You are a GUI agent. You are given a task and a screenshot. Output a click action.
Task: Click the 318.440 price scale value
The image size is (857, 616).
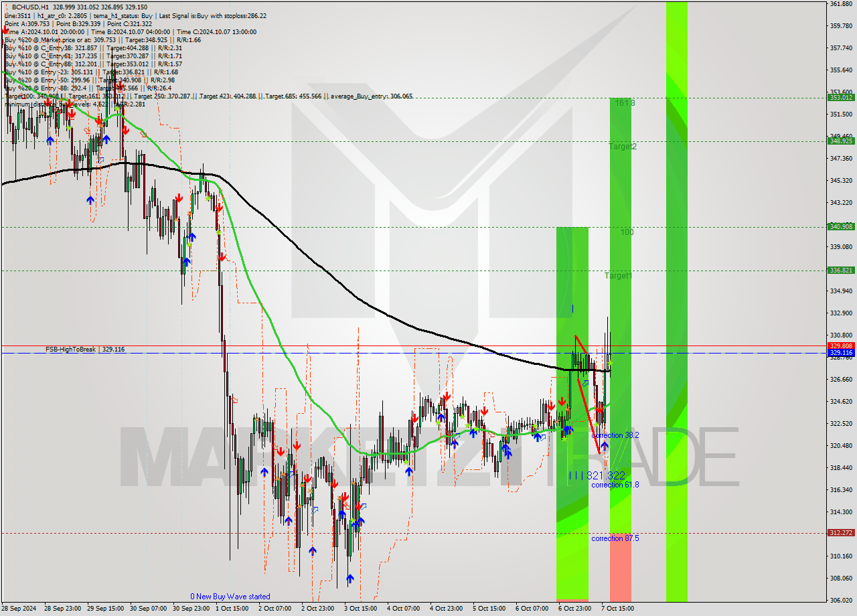(x=842, y=467)
